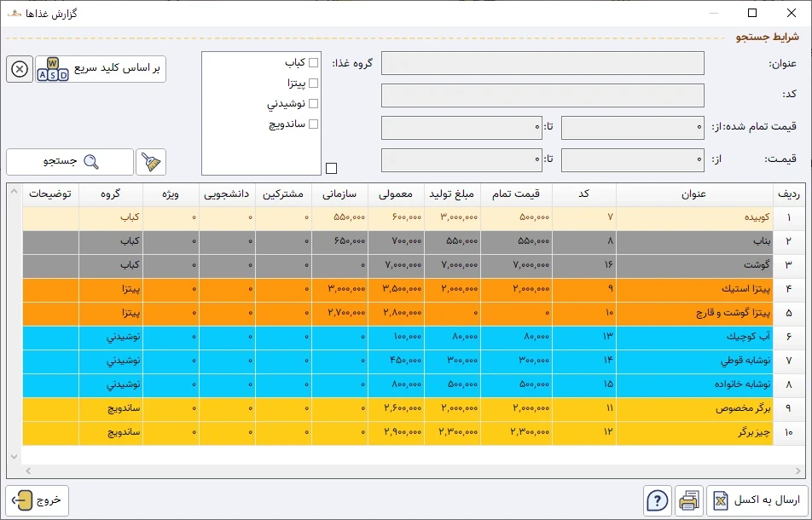812x520 pixels.
Task: Click the گروه column header
Action: (x=111, y=194)
